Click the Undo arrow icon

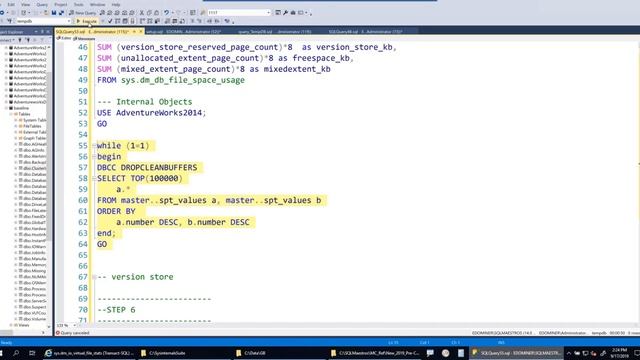(167, 13)
